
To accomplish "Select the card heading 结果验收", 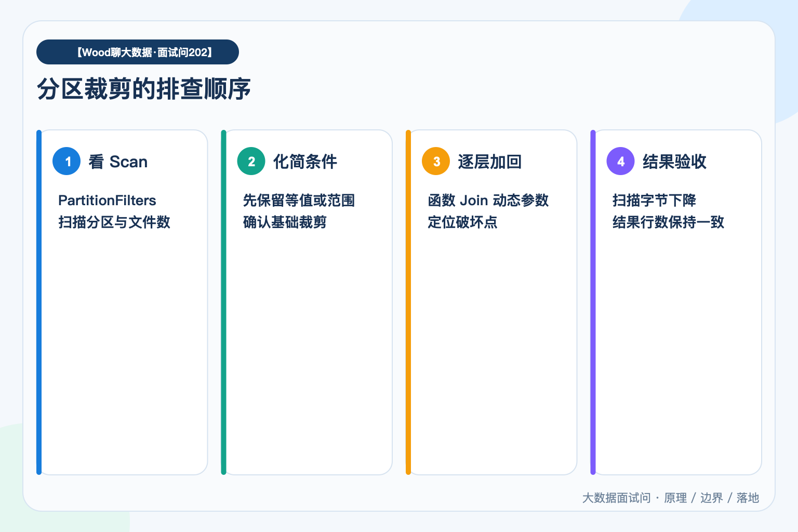I will coord(675,162).
